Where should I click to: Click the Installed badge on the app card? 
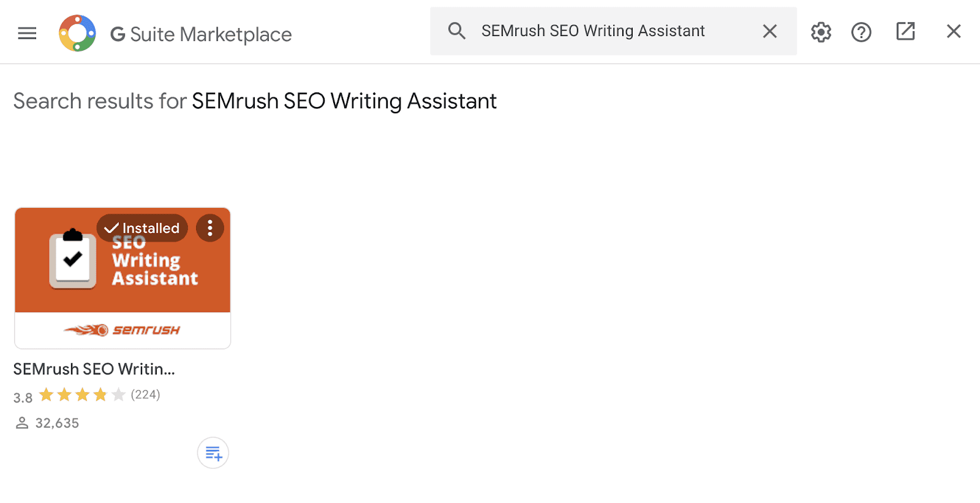pyautogui.click(x=142, y=228)
